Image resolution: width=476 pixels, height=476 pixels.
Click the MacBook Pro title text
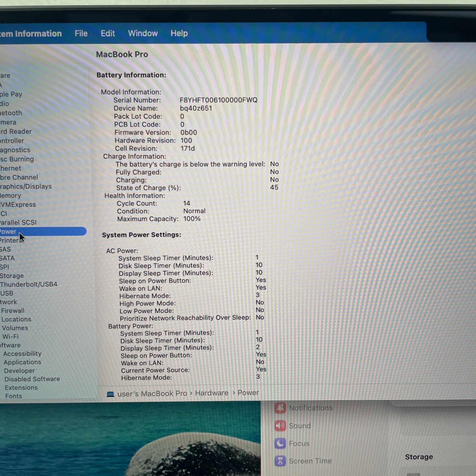(122, 54)
